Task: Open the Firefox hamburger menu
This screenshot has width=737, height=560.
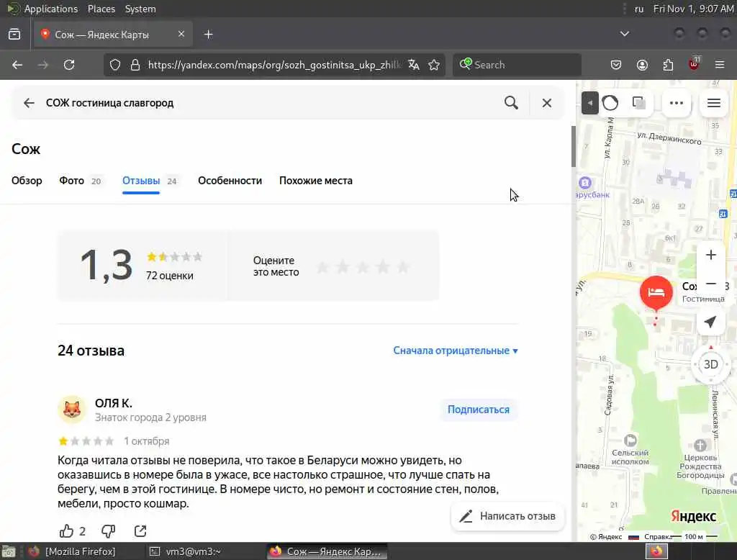Action: [720, 65]
